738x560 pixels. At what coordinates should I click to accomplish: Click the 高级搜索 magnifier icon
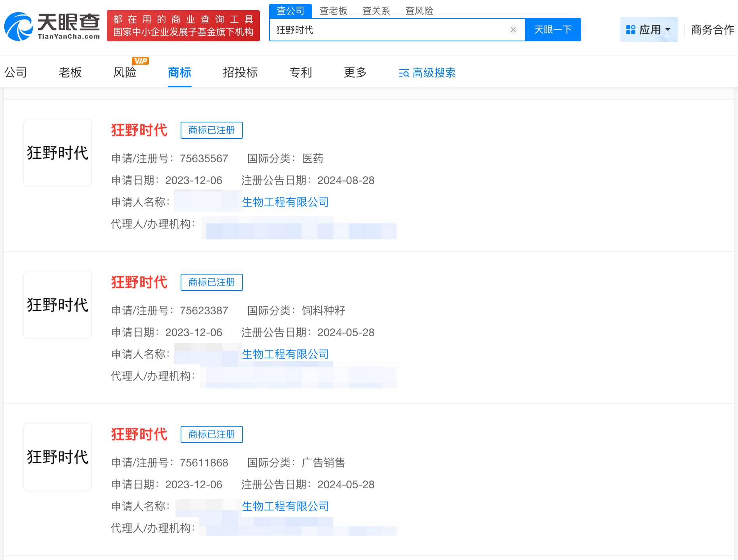(404, 73)
